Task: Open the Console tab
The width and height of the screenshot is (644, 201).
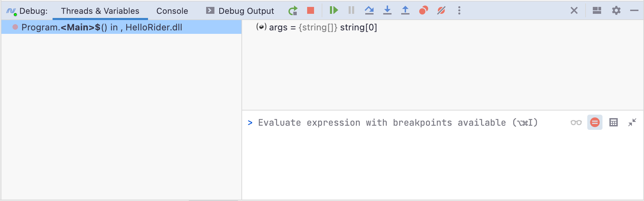Action: point(172,11)
